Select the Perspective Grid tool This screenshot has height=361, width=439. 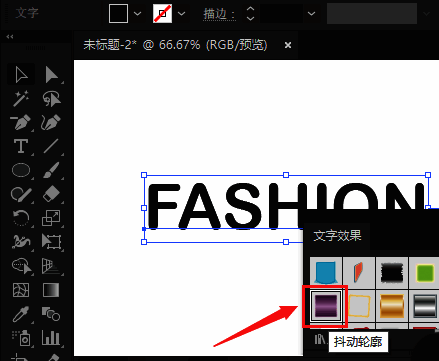coord(51,266)
